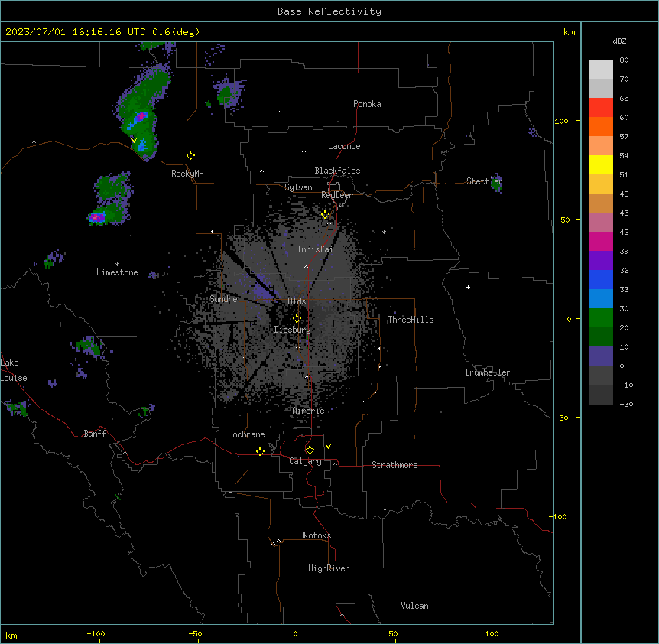Click the red swatch in dBZ legend
Viewport: 659px width, 644px height.
(601, 107)
